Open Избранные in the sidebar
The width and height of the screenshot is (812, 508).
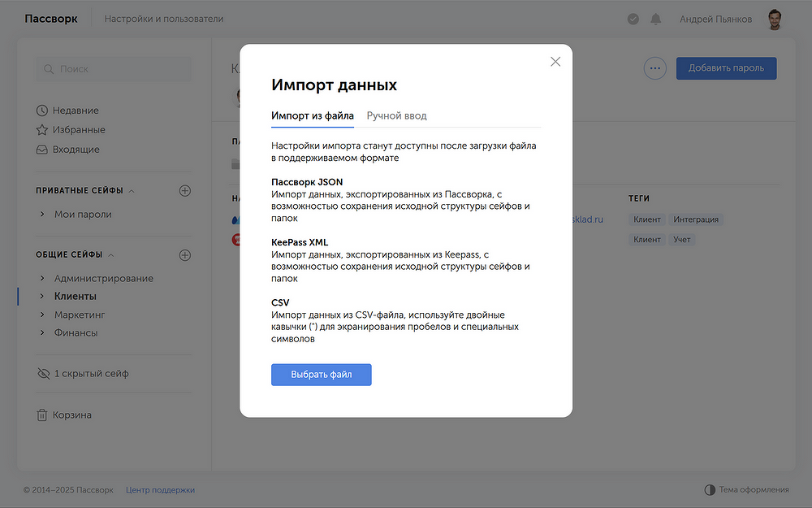[x=78, y=129]
